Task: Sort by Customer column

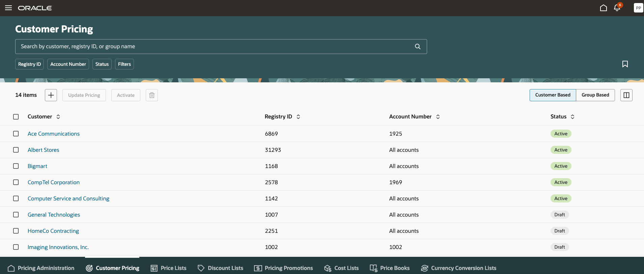Action: pos(58,117)
